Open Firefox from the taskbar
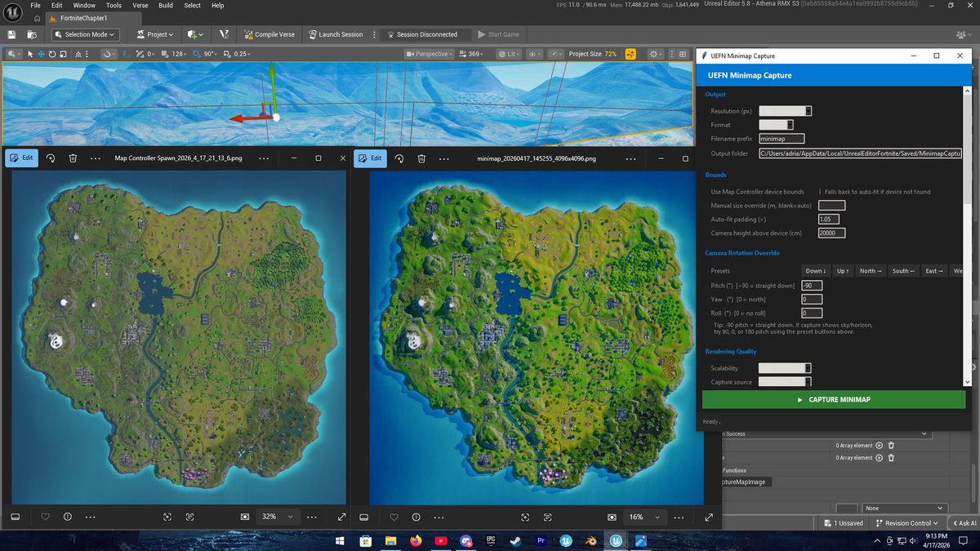980x551 pixels. click(416, 540)
